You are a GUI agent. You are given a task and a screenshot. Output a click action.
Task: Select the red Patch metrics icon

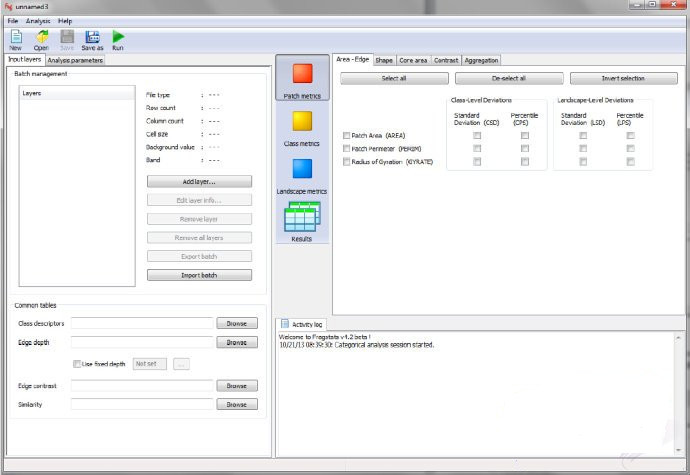click(x=302, y=74)
